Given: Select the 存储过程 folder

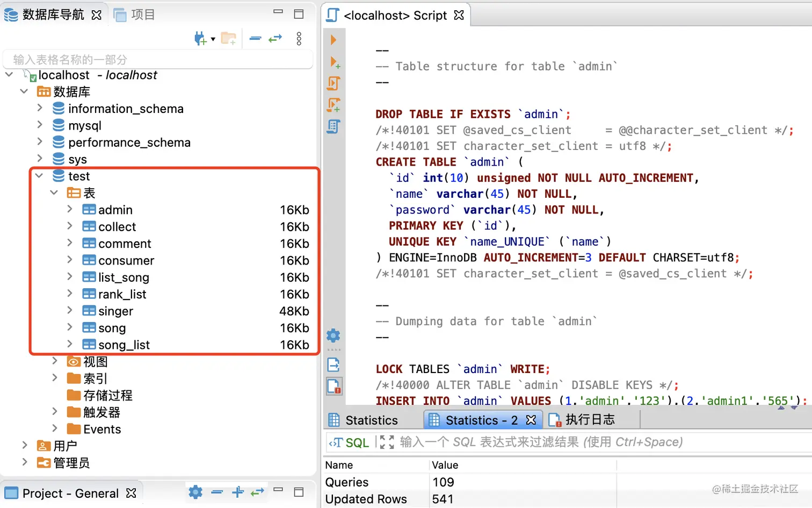Looking at the screenshot, I should click(107, 396).
